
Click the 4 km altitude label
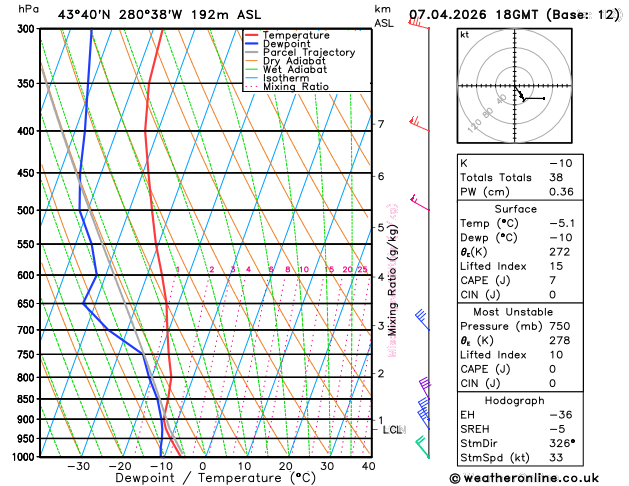[x=381, y=277]
